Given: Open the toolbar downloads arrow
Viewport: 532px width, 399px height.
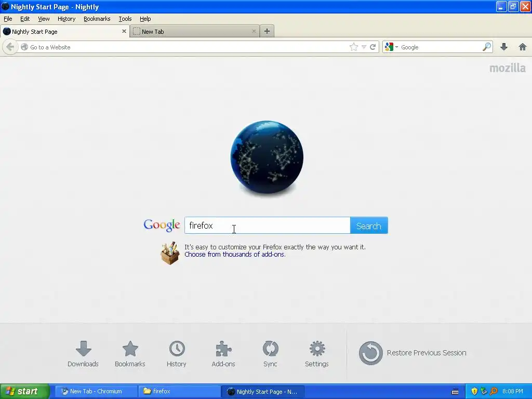Looking at the screenshot, I should tap(504, 47).
